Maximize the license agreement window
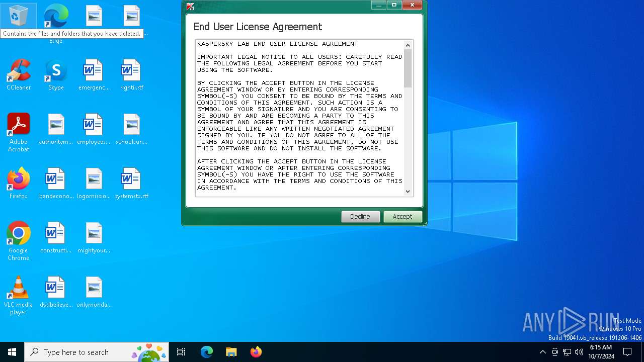 pos(394,5)
